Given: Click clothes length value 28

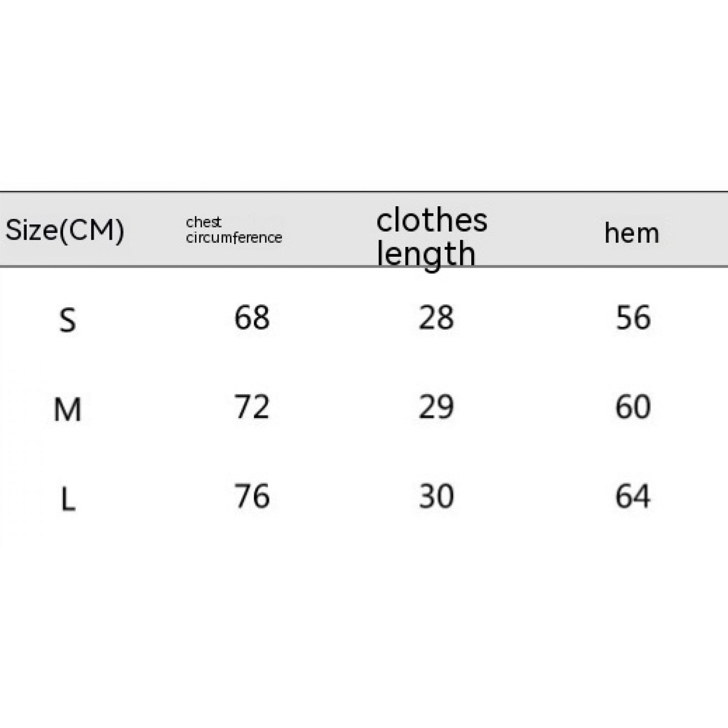Looking at the screenshot, I should 436,318.
